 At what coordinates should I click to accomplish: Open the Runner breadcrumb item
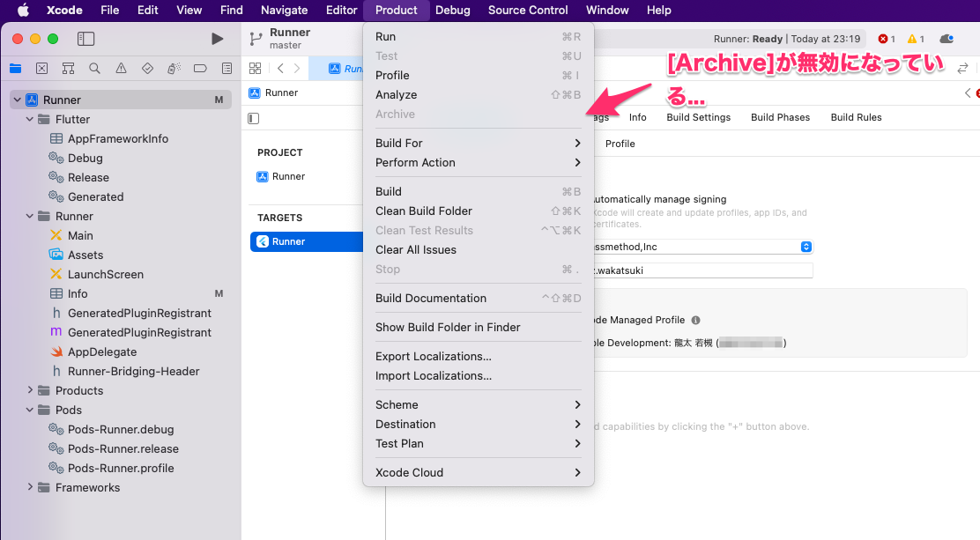click(274, 93)
